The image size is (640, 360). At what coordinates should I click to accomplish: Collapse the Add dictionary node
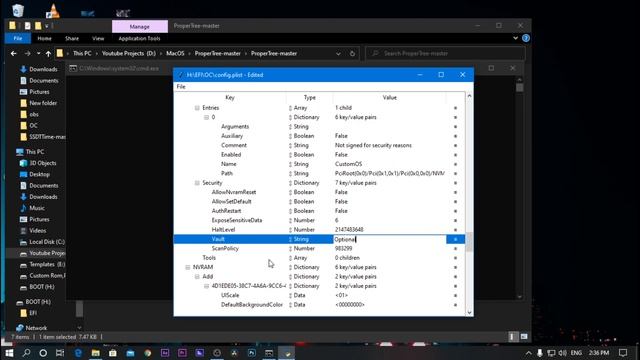197,277
